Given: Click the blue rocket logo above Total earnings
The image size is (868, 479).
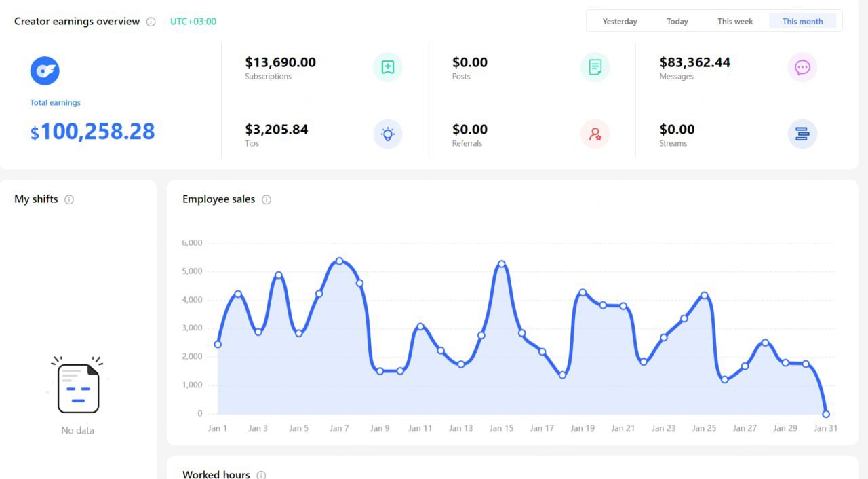Looking at the screenshot, I should (x=45, y=71).
